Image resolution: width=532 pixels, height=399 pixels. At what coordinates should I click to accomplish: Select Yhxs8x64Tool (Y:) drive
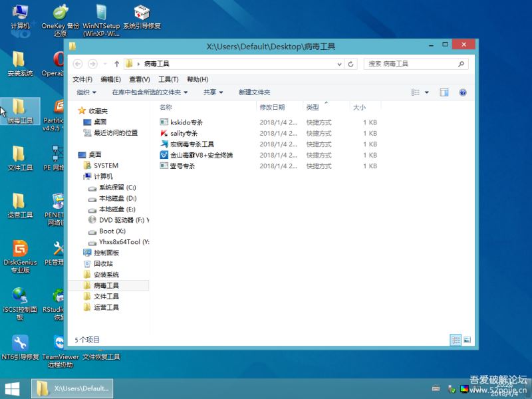118,242
